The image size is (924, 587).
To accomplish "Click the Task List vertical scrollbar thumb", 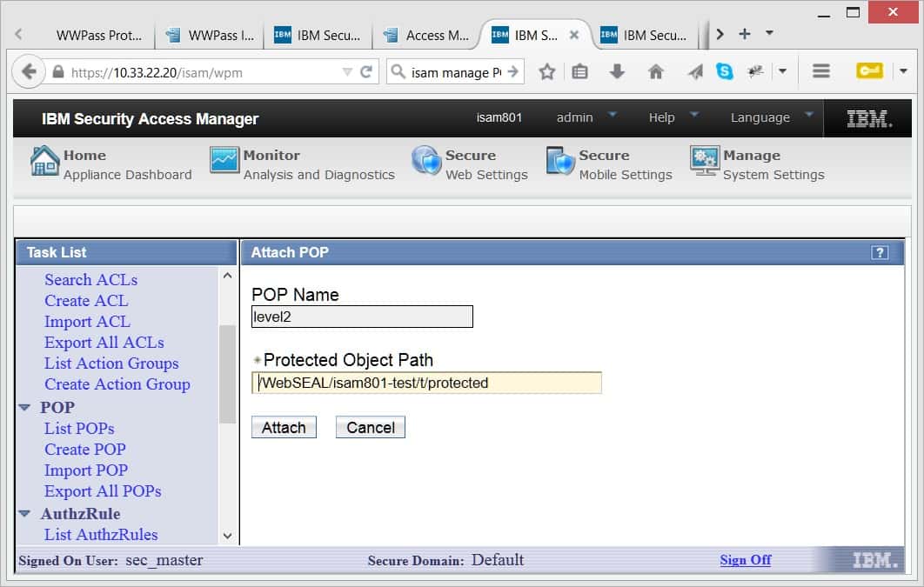I will point(227,373).
